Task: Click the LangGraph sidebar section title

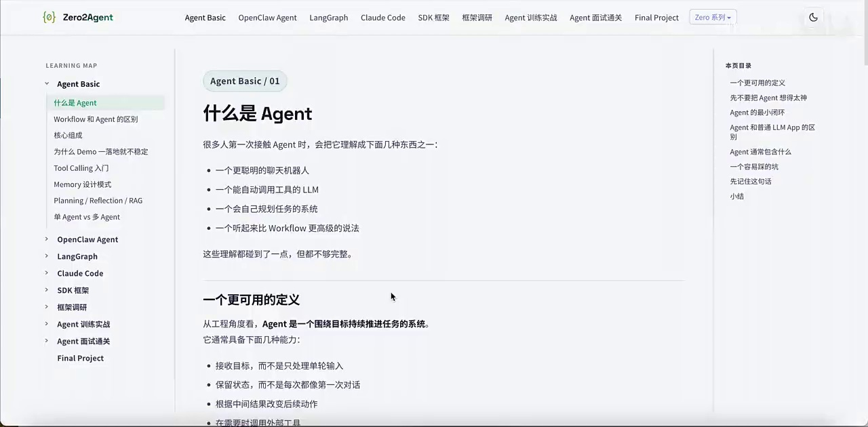Action: click(77, 256)
